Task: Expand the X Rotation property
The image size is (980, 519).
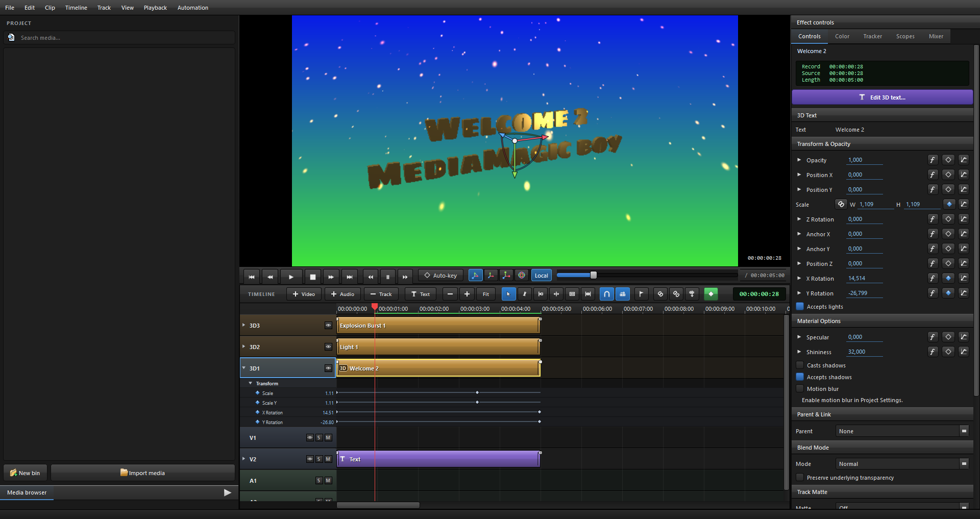Action: 799,278
